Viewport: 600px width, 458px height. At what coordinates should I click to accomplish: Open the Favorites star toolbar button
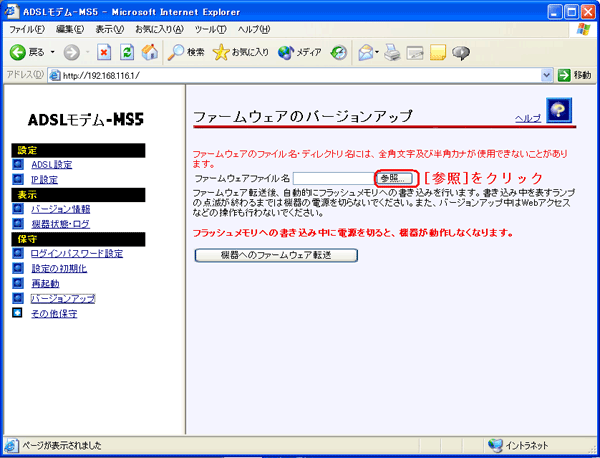tap(241, 52)
